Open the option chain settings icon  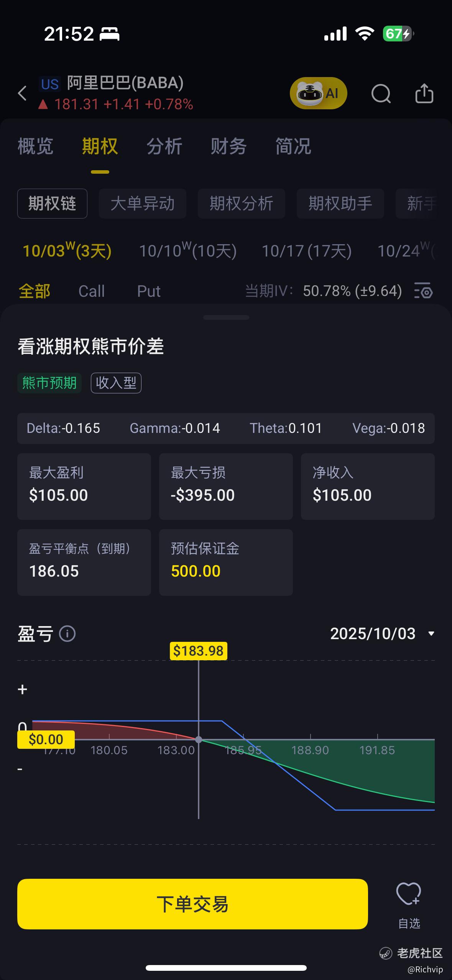coord(424,291)
